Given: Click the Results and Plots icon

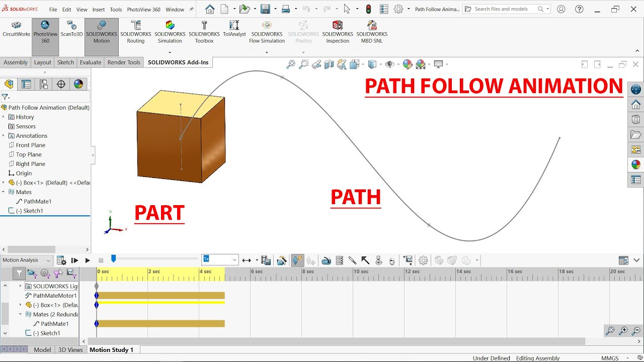Looking at the screenshot, I should tap(408, 260).
